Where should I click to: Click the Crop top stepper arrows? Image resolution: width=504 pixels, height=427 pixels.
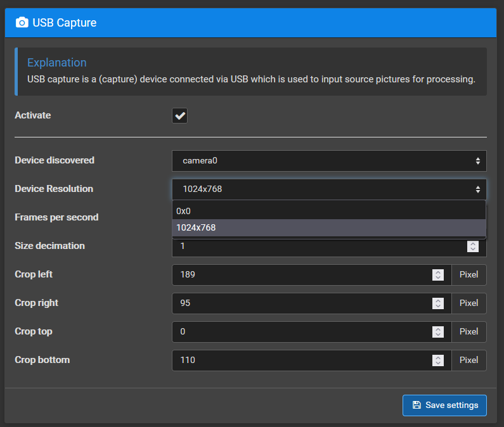click(x=438, y=331)
